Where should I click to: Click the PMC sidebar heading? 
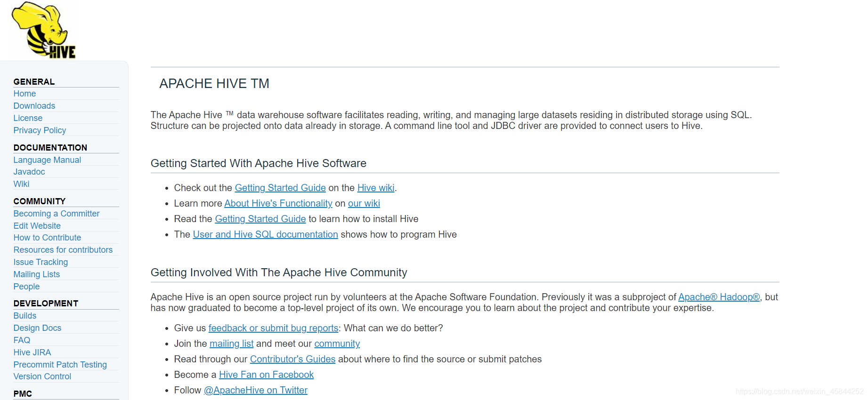23,394
